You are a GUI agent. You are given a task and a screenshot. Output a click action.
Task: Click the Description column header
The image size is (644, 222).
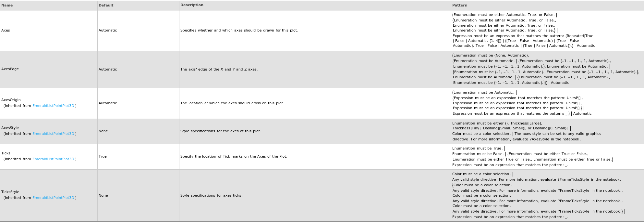(192, 5)
